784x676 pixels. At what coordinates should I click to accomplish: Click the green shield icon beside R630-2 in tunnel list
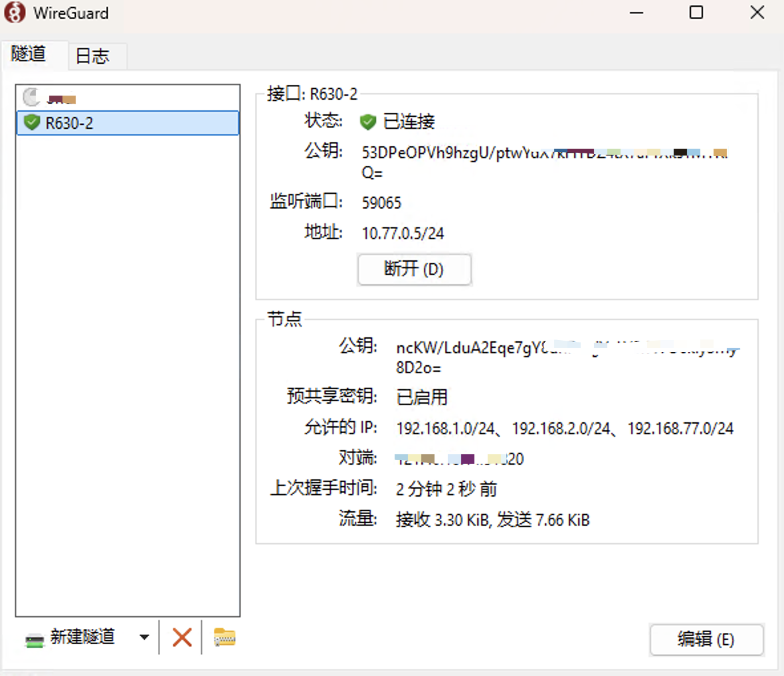coord(32,122)
